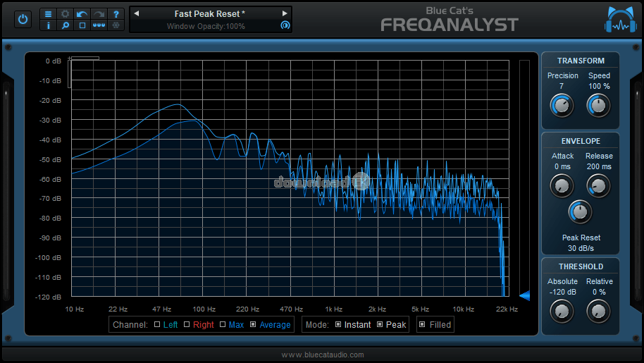Click the magnifier zoom icon
Screen dimensions: 644x363
click(x=65, y=25)
